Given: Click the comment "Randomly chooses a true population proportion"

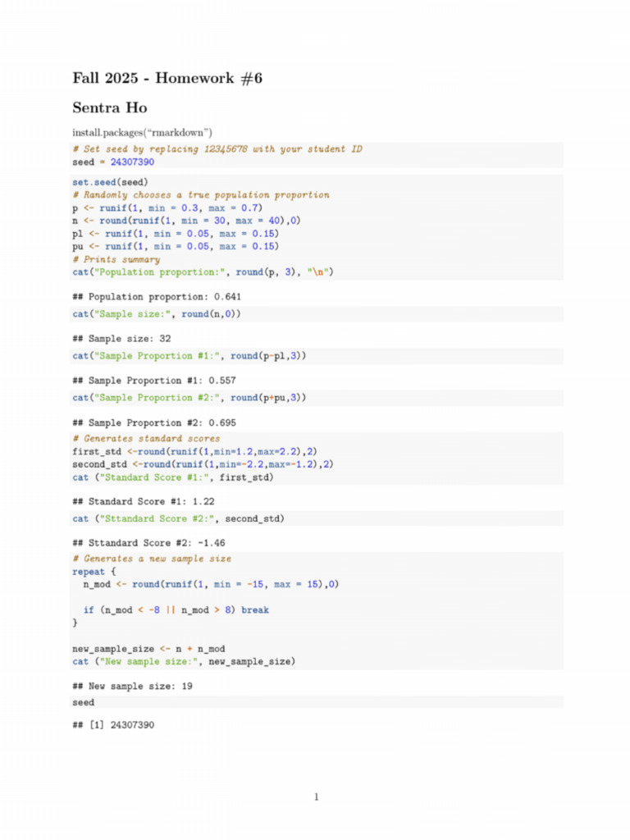Looking at the screenshot, I should coord(201,195).
